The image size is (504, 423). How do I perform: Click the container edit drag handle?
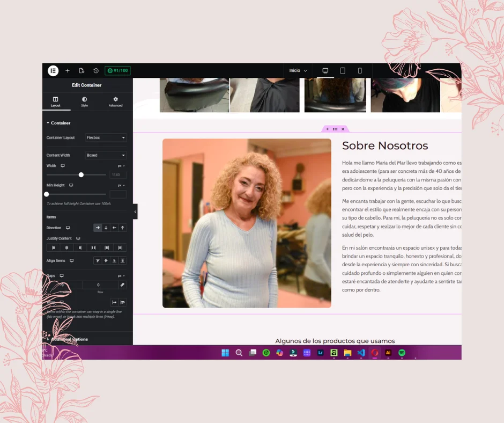point(335,129)
